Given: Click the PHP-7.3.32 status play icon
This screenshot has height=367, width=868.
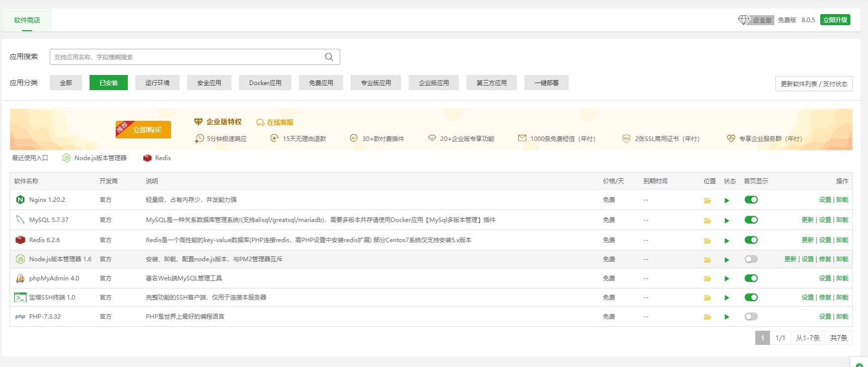Looking at the screenshot, I should click(727, 317).
